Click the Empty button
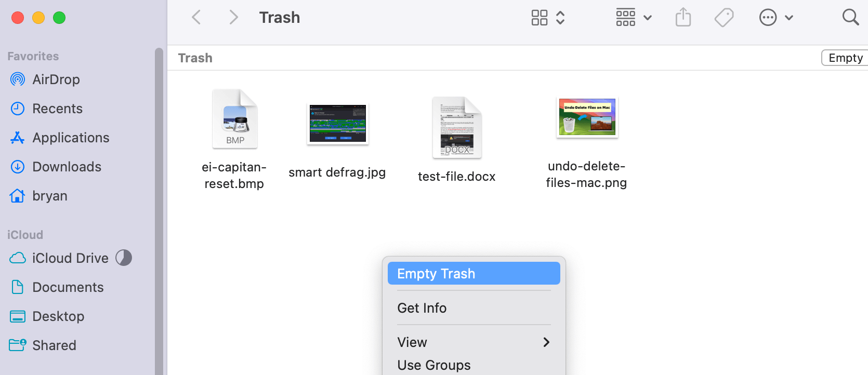Viewport: 868px width, 375px height. pos(845,58)
